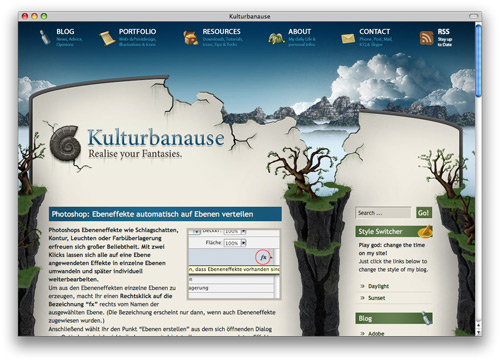The height and width of the screenshot is (361, 500).
Task: Click the Kulturbanause site title
Action: [x=156, y=138]
